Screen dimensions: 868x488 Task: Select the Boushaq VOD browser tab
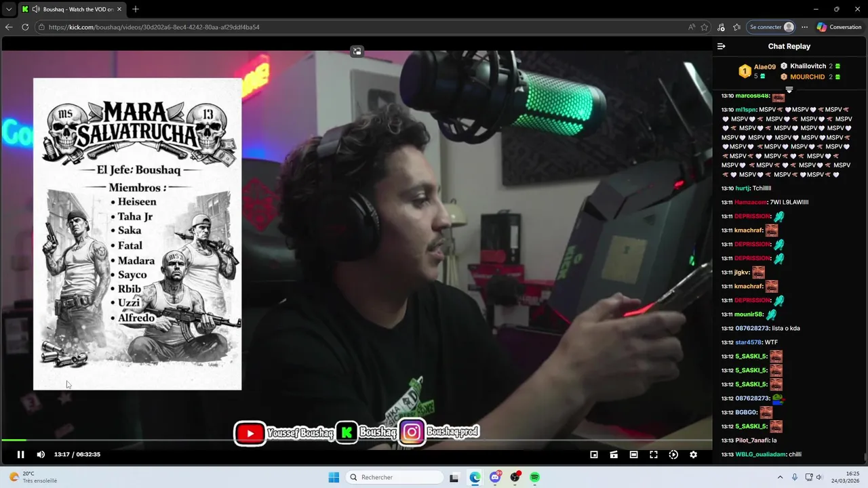[x=71, y=9]
